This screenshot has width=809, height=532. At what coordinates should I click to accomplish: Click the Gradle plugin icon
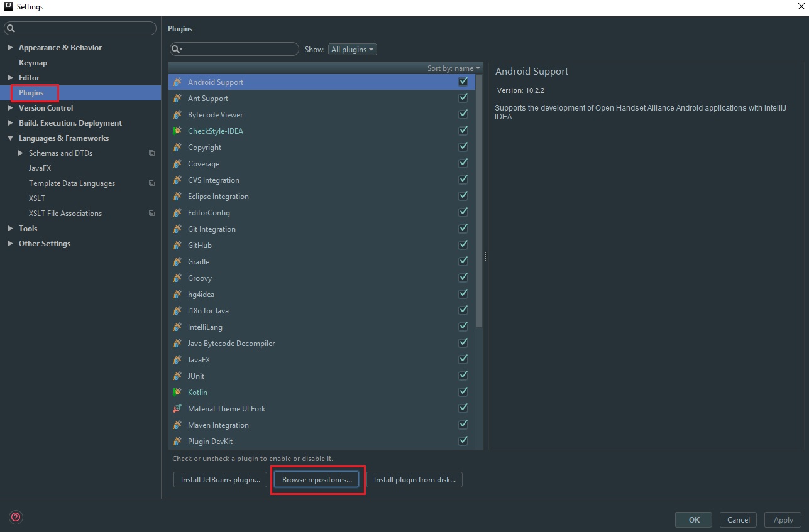[x=177, y=262]
